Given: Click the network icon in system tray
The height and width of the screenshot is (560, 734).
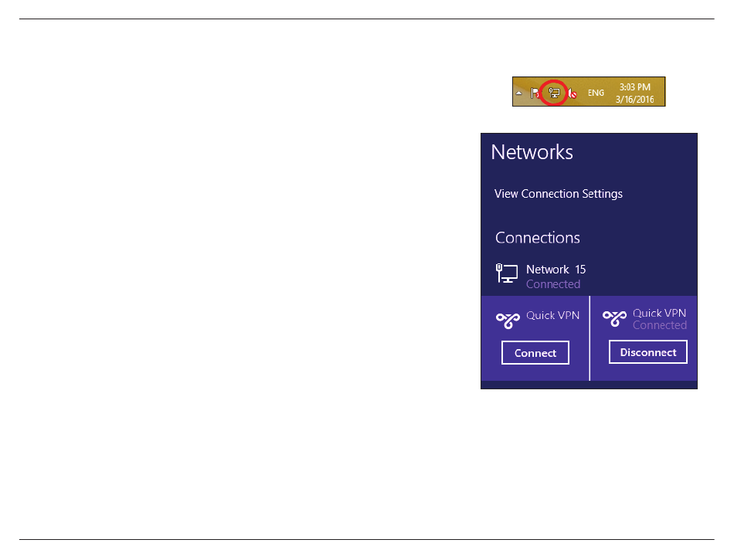Looking at the screenshot, I should (554, 93).
